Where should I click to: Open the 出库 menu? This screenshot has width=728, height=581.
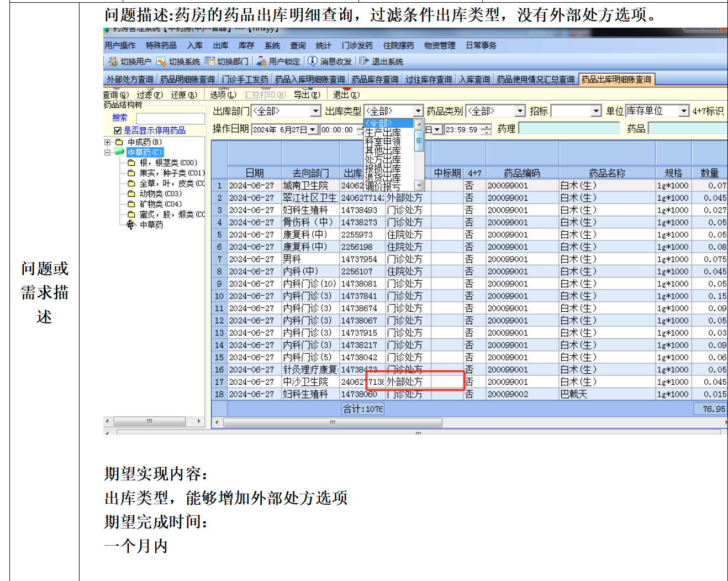coord(220,45)
